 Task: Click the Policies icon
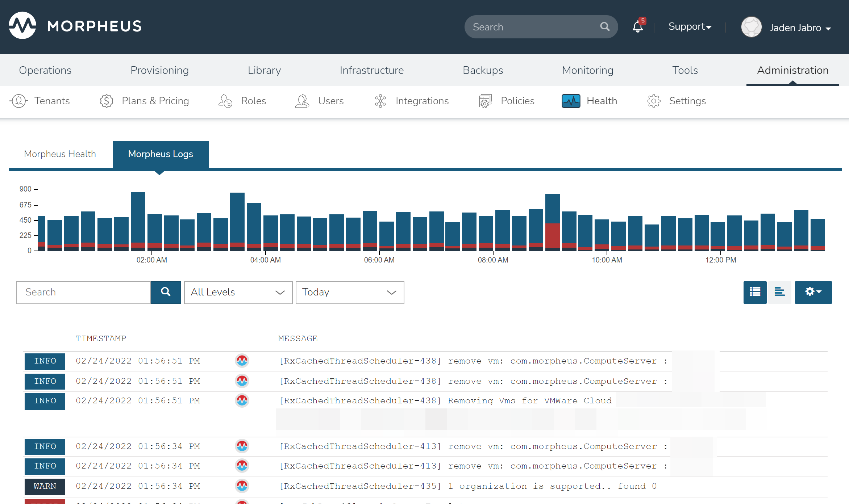coord(484,101)
